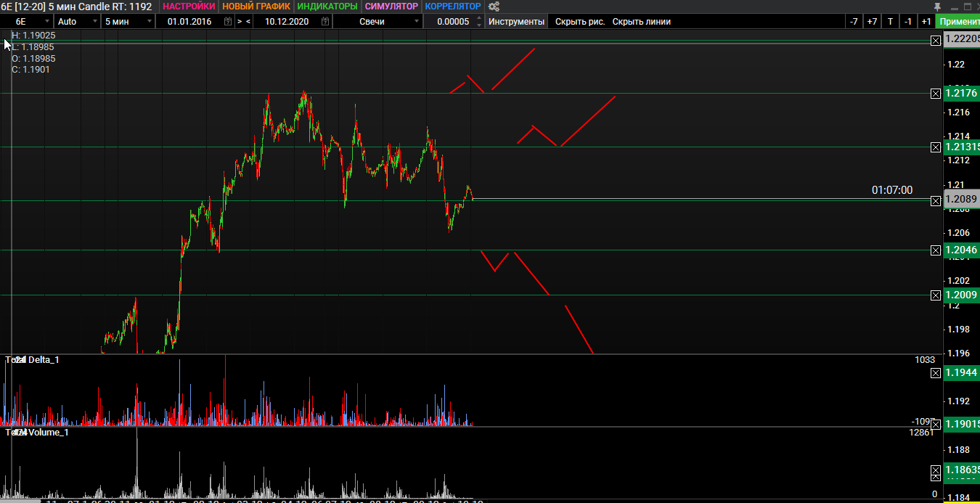The image size is (980, 503).
Task: Increase the 0.00005 tick step value
Action: (478, 18)
